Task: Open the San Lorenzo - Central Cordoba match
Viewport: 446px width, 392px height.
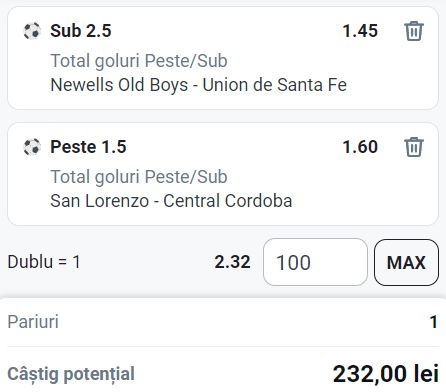Action: [x=171, y=201]
